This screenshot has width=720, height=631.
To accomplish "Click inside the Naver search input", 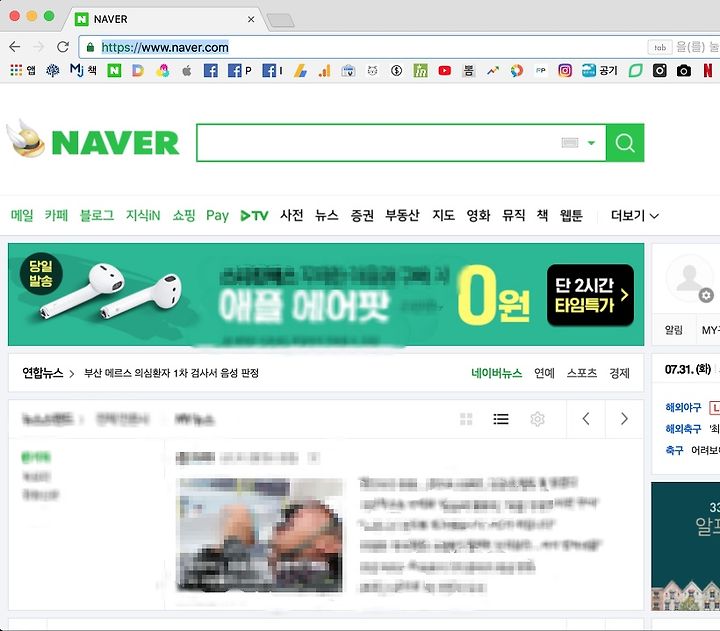I will click(x=377, y=143).
